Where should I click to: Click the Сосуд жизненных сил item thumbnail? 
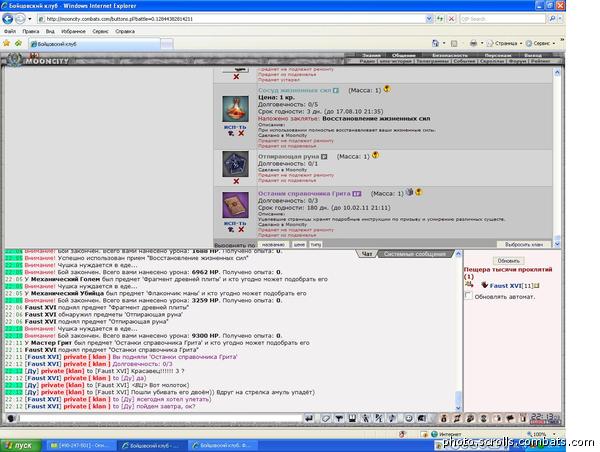point(235,109)
